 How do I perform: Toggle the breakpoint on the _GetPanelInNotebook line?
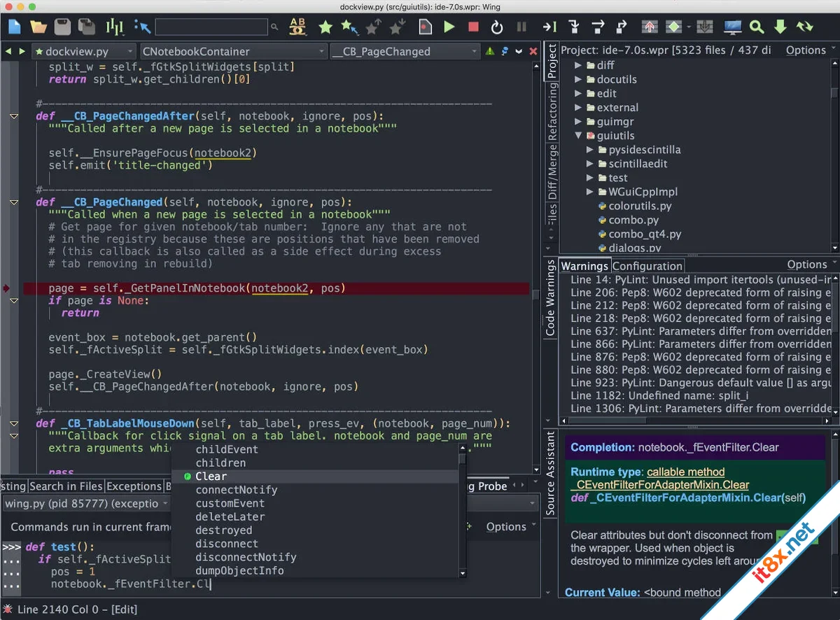pos(6,288)
